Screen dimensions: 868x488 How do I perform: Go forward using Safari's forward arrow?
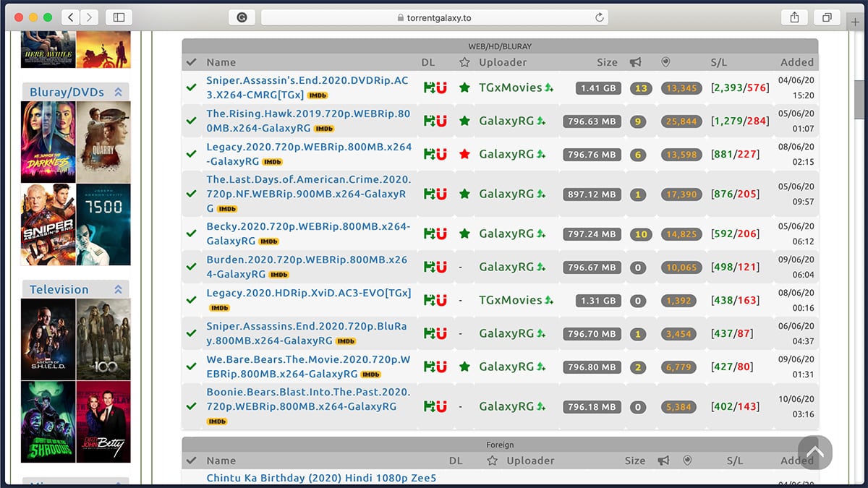pos(90,17)
